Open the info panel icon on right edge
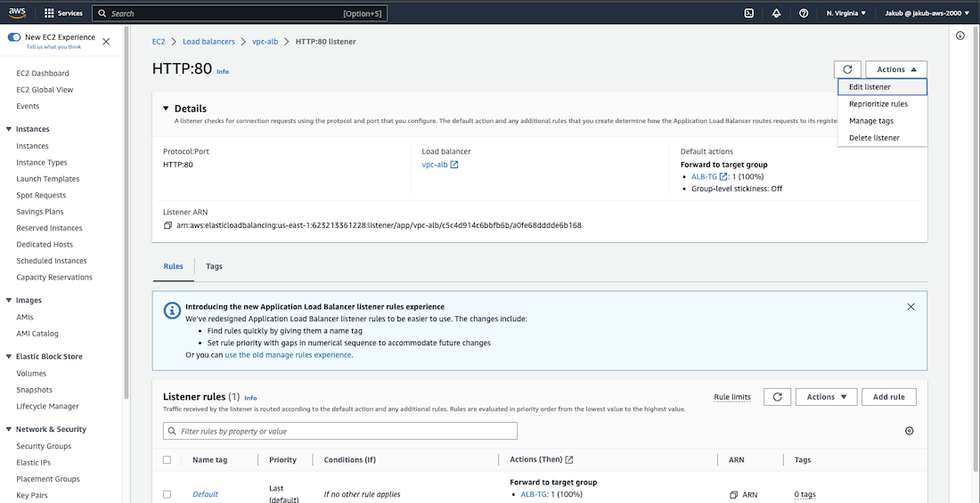This screenshot has height=503, width=980. (960, 37)
